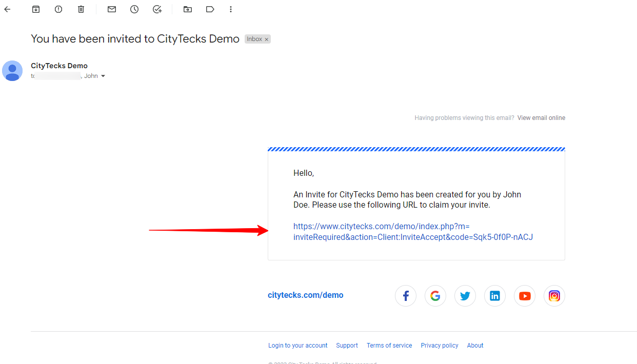Click the Hello, greeting text
This screenshot has height=364, width=637.
click(x=304, y=173)
